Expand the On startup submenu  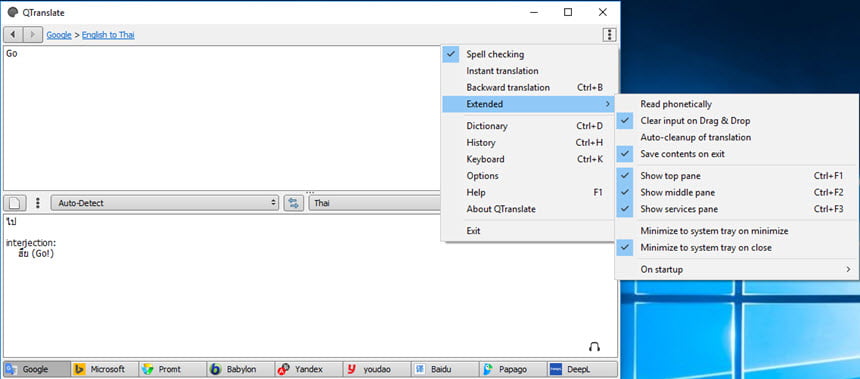tap(737, 269)
